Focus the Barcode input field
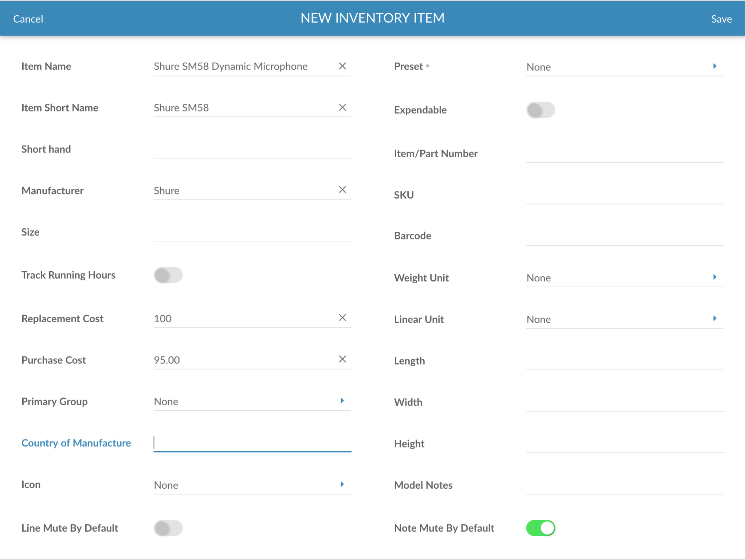 click(625, 236)
